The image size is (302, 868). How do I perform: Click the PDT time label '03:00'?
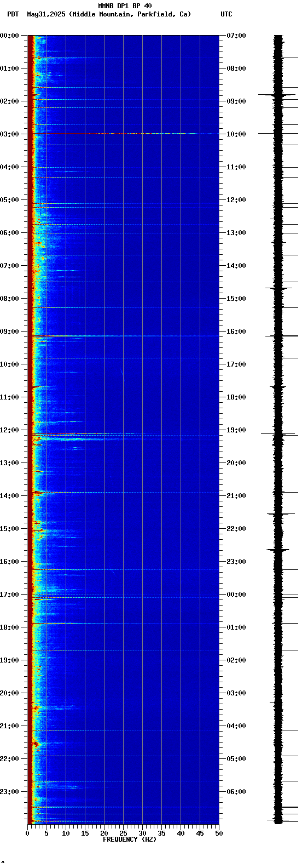[x=9, y=134]
